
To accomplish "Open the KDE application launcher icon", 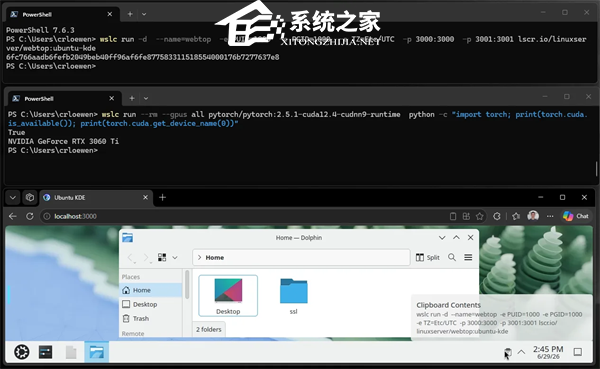I will (22, 352).
